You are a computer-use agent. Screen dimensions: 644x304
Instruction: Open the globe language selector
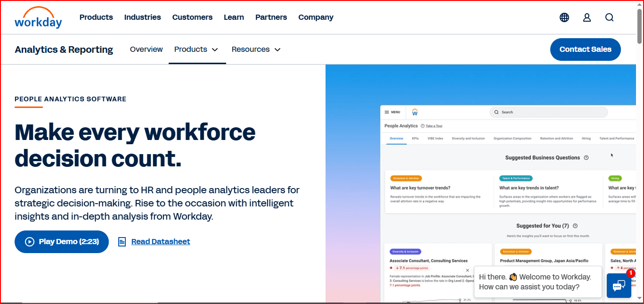(564, 17)
